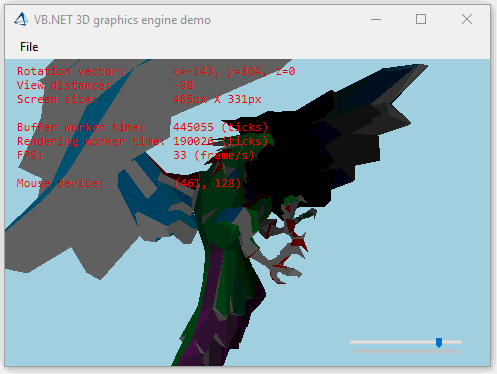Click the dragon's gray and red claws
497x374 pixels.
(283, 243)
